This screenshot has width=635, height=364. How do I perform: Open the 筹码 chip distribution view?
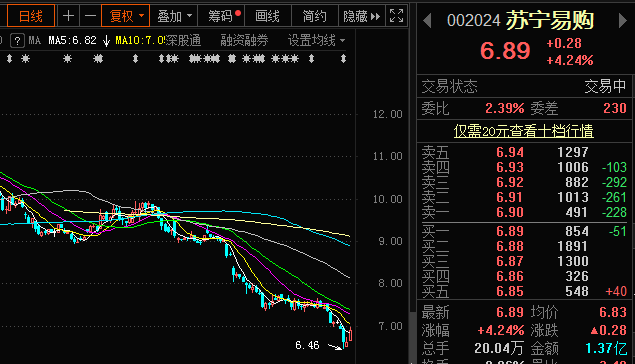(222, 16)
